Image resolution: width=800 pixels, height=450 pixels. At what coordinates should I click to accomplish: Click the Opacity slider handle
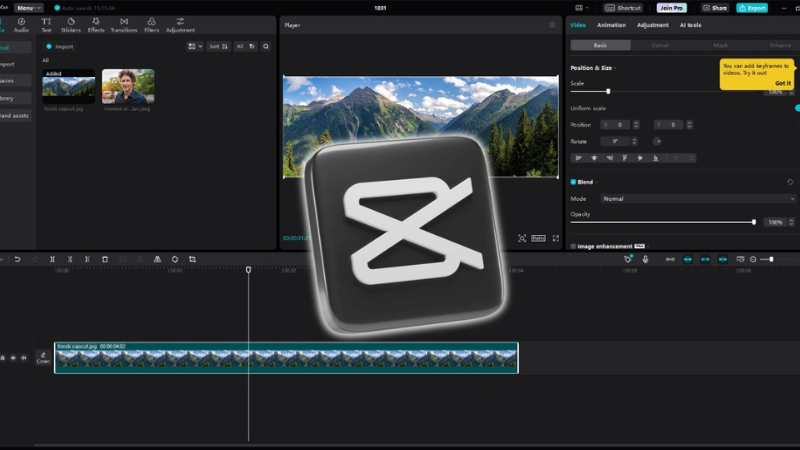coord(754,222)
